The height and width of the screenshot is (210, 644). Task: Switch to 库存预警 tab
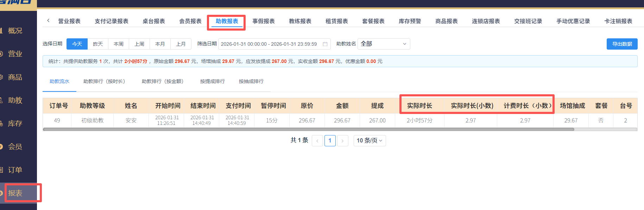pyautogui.click(x=410, y=21)
